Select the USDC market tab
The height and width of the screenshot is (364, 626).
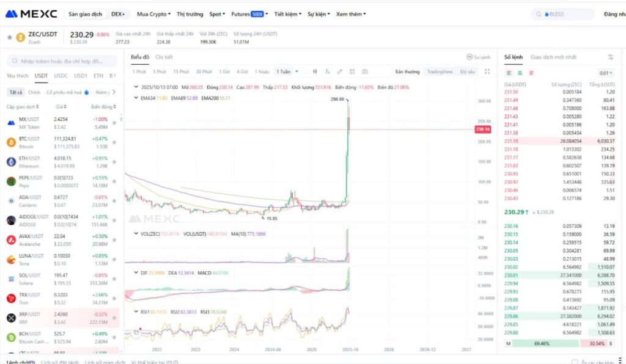pyautogui.click(x=61, y=76)
